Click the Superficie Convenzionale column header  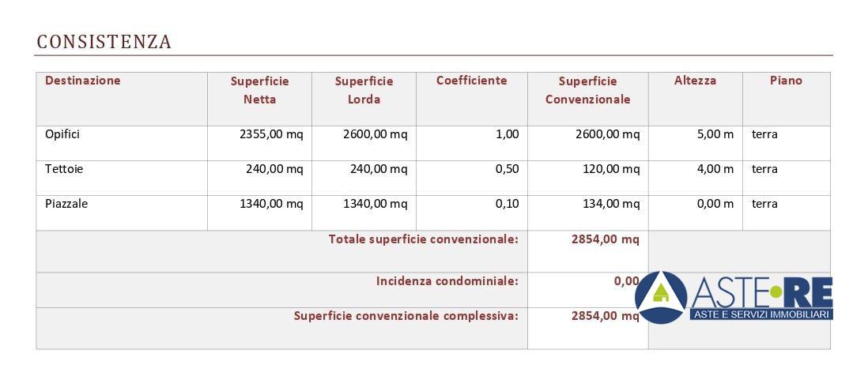pyautogui.click(x=587, y=90)
